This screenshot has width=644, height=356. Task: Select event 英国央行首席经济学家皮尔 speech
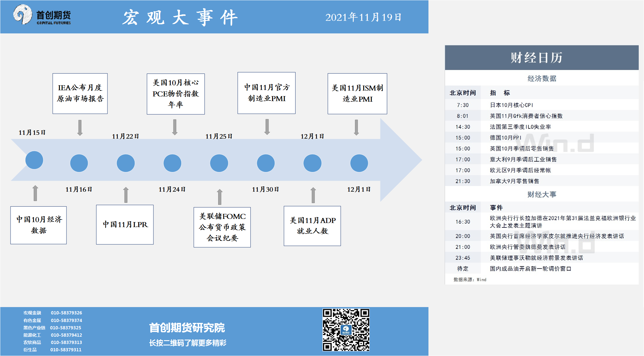[x=542, y=236]
